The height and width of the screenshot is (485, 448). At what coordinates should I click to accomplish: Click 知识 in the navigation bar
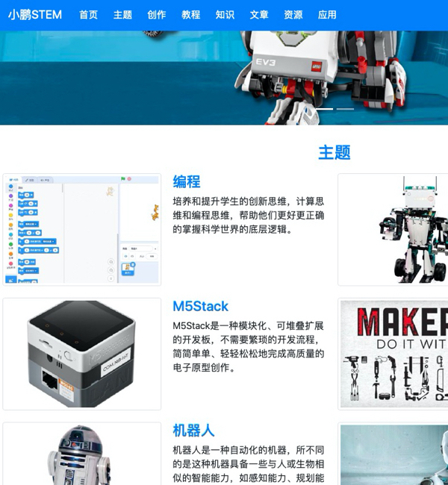click(225, 14)
